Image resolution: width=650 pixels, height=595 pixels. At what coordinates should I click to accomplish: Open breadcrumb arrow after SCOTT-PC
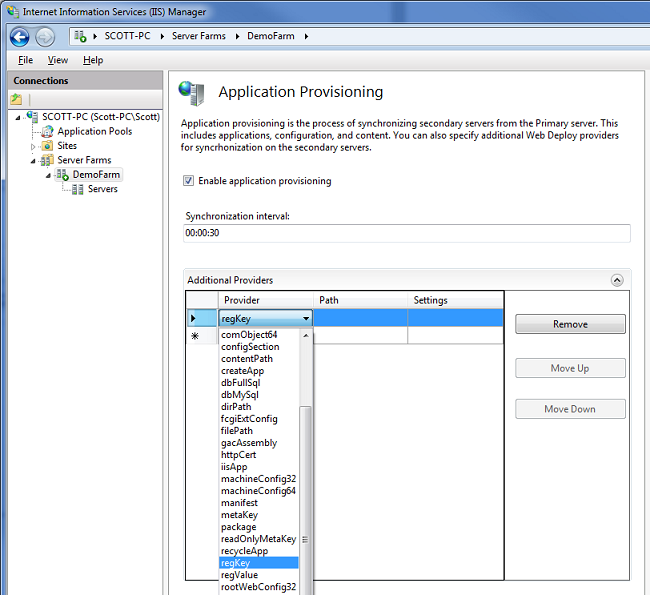[x=162, y=36]
